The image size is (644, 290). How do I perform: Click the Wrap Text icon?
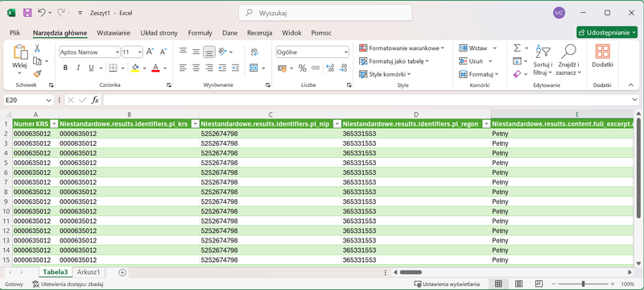(x=254, y=52)
